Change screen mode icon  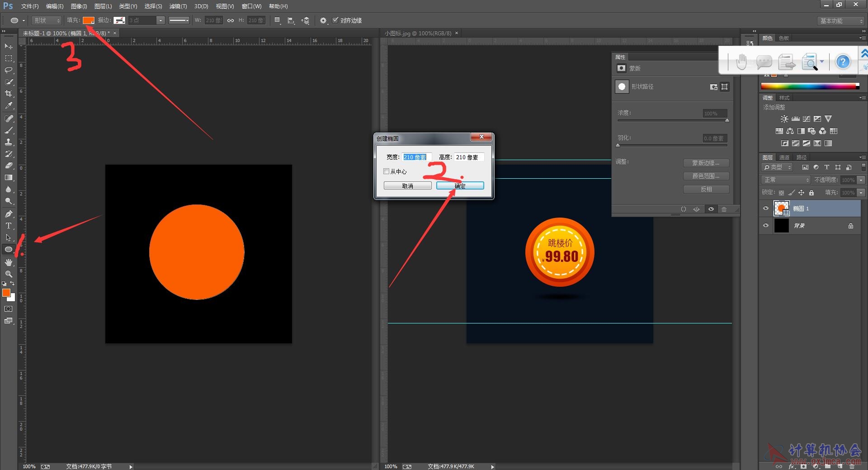pyautogui.click(x=9, y=321)
